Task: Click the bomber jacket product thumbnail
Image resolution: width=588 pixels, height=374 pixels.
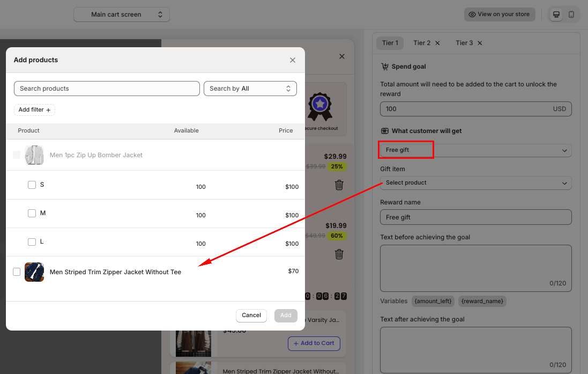Action: pyautogui.click(x=34, y=155)
